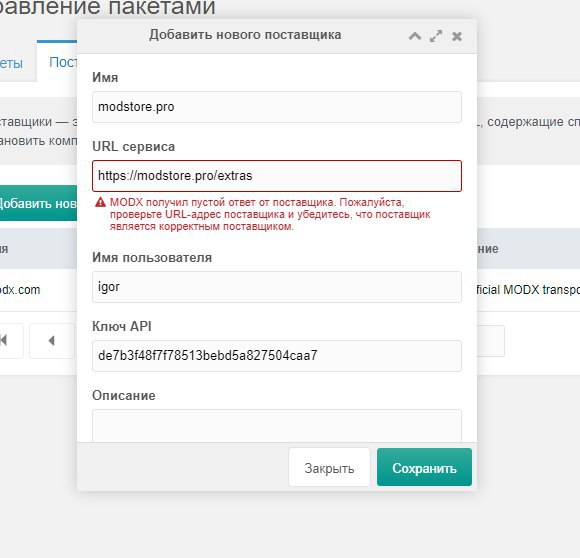Click the Добавить нового поставщика green button

[x=38, y=203]
